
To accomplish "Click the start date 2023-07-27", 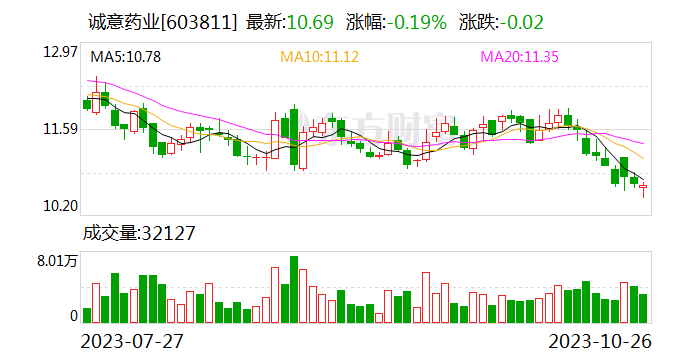I will tap(132, 341).
